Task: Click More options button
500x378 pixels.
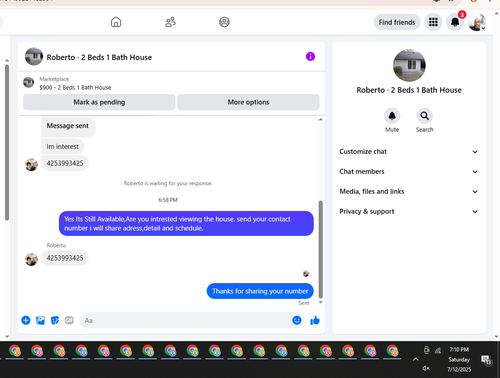Action: pyautogui.click(x=248, y=102)
